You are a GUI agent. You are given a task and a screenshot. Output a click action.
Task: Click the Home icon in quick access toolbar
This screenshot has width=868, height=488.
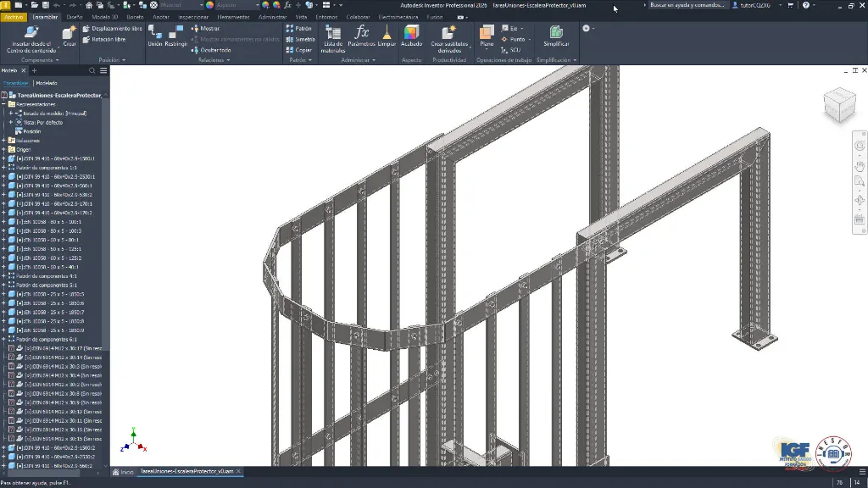click(x=88, y=5)
